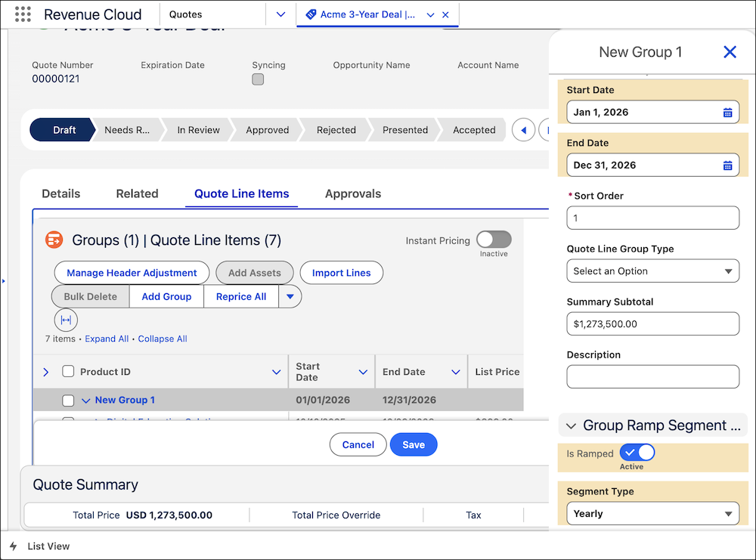Click quote number 00000121
The height and width of the screenshot is (560, 756).
tap(56, 79)
